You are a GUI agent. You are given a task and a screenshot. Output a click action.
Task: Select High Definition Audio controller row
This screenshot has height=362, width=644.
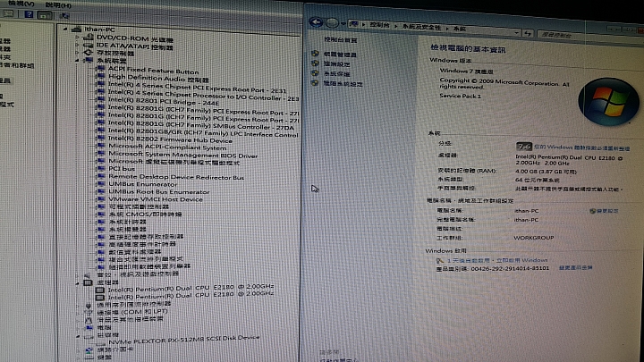click(158, 78)
